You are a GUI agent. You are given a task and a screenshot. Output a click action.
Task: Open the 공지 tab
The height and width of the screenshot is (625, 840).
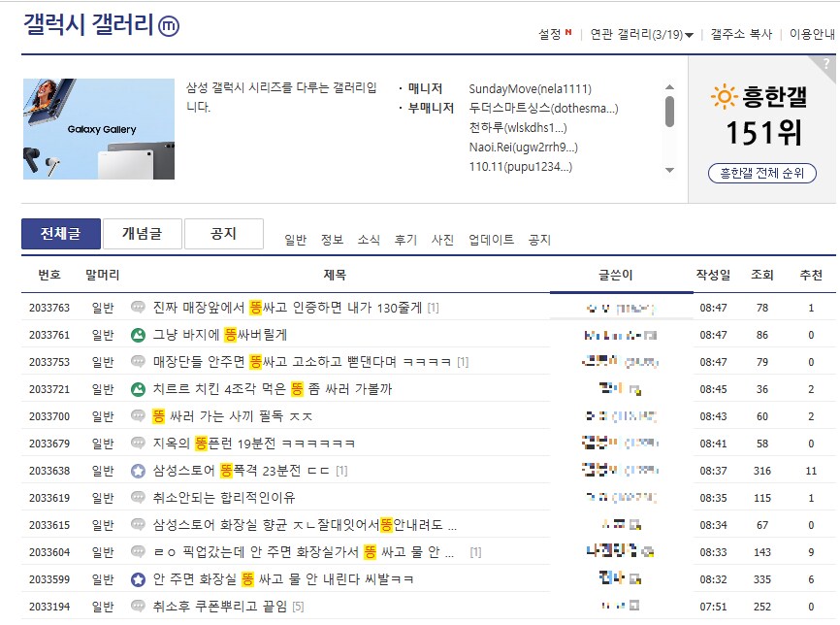(x=223, y=234)
